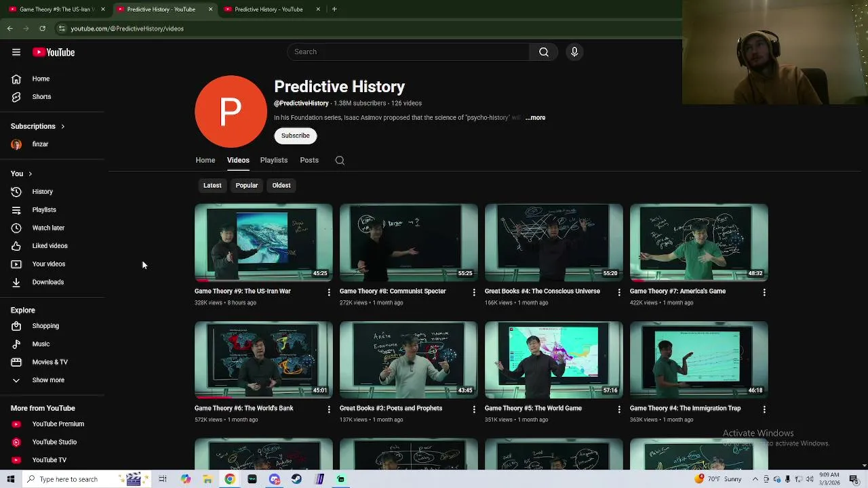Screen dimensions: 868x488
Task: Reload the page in browser
Action: 42,28
